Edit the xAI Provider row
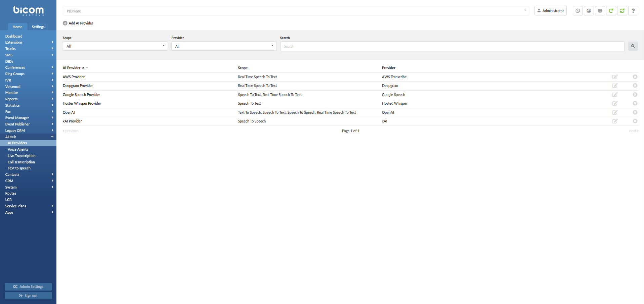The image size is (644, 304). point(615,121)
